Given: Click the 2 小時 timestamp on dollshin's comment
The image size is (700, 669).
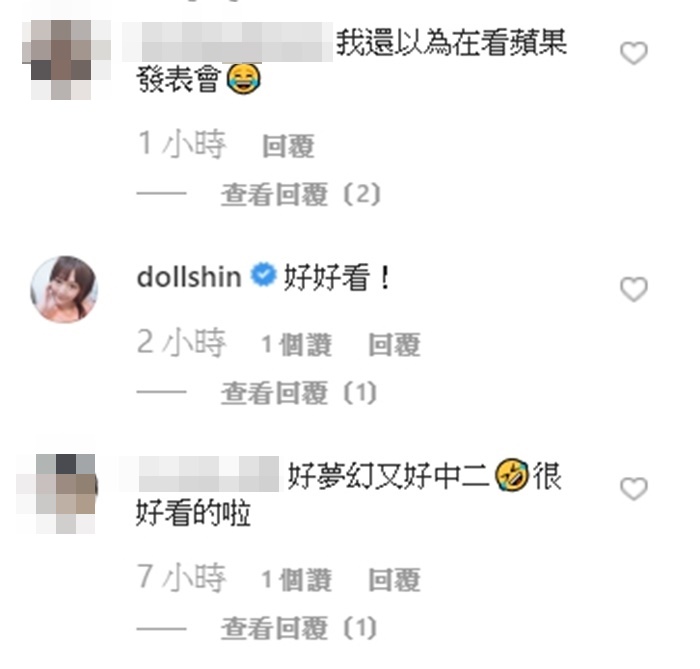Looking at the screenshot, I should (x=182, y=343).
